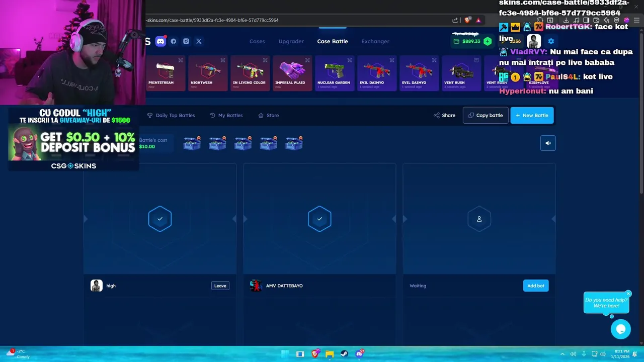Open Steam from the taskbar
The width and height of the screenshot is (644, 362).
point(345,353)
